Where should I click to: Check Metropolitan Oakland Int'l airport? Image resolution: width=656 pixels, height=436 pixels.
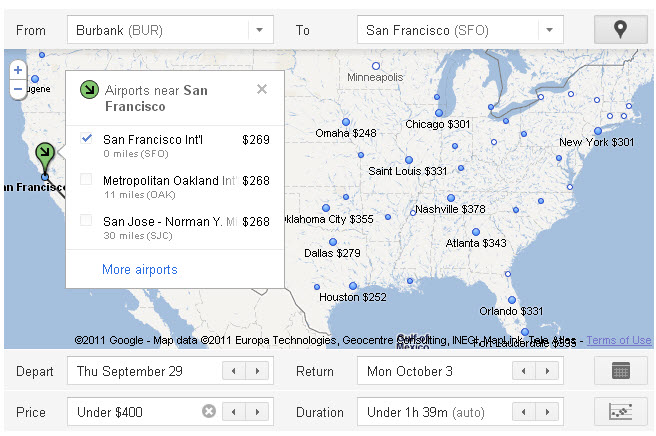click(x=86, y=179)
